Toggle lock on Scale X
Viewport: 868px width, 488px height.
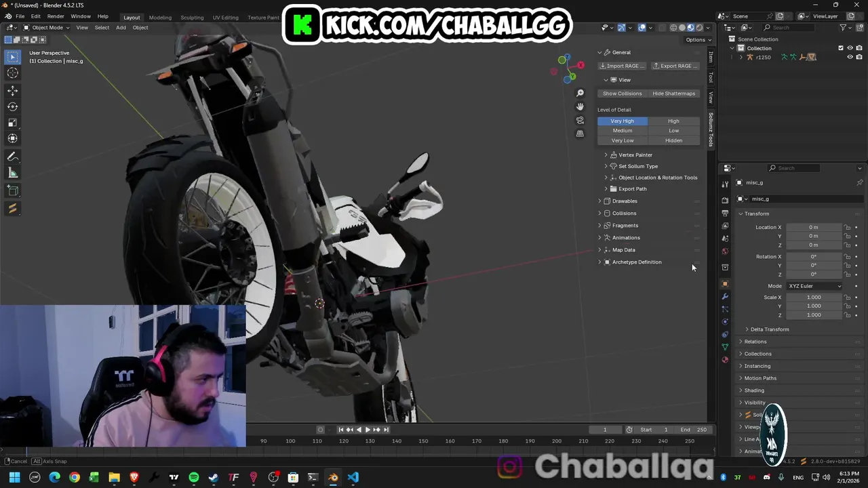coord(847,298)
